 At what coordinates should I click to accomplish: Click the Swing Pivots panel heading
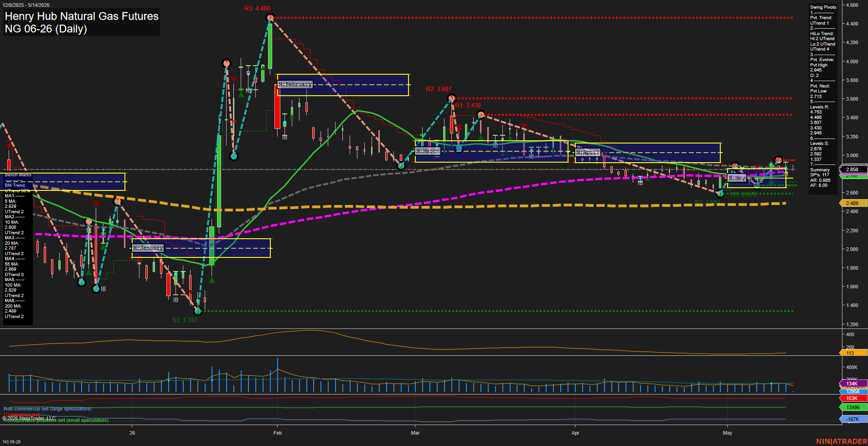pos(823,7)
